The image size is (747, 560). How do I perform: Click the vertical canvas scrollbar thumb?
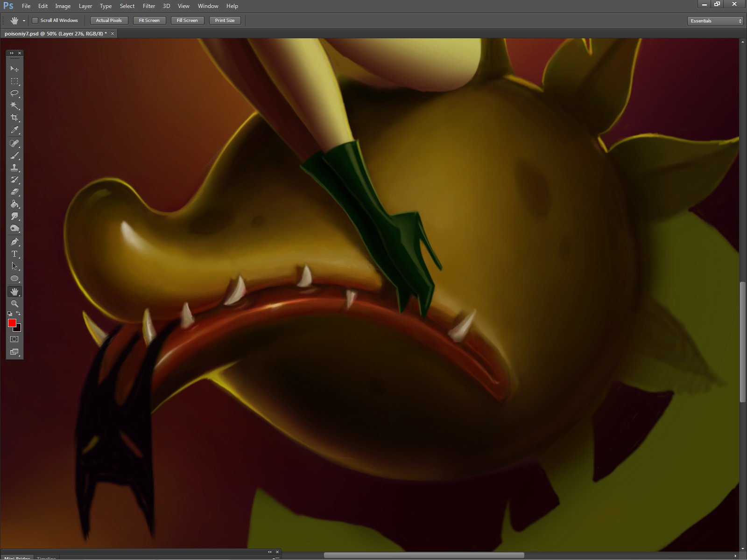tap(743, 342)
